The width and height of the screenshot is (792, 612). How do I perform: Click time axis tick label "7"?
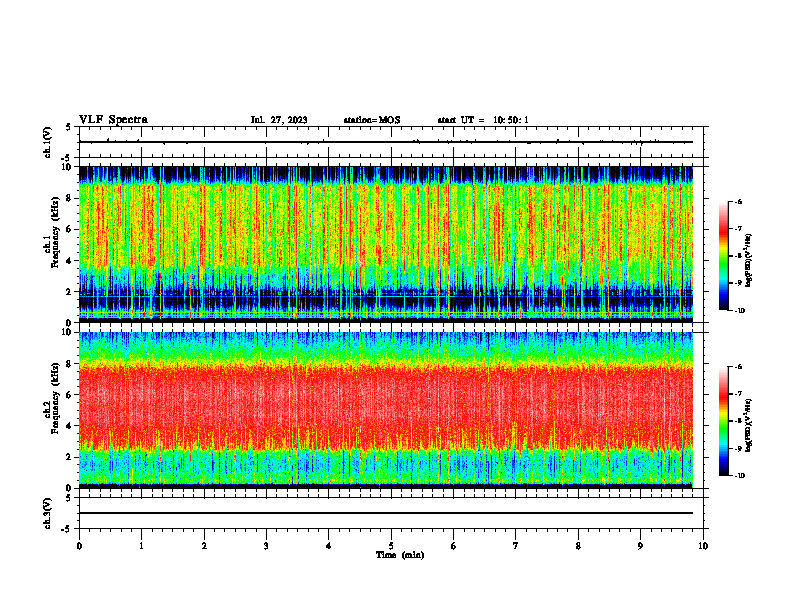coord(516,546)
